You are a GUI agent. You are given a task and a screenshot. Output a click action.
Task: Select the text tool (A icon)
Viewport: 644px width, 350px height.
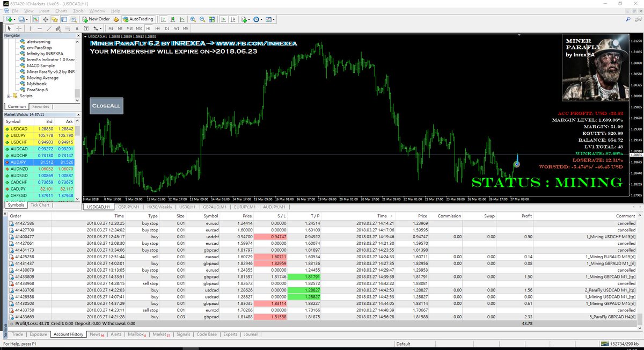[77, 28]
